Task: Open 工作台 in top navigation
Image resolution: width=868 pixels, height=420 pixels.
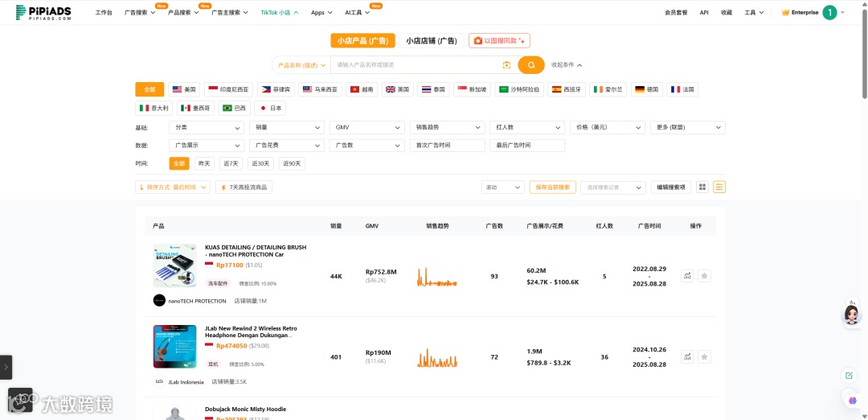Action: coord(104,12)
